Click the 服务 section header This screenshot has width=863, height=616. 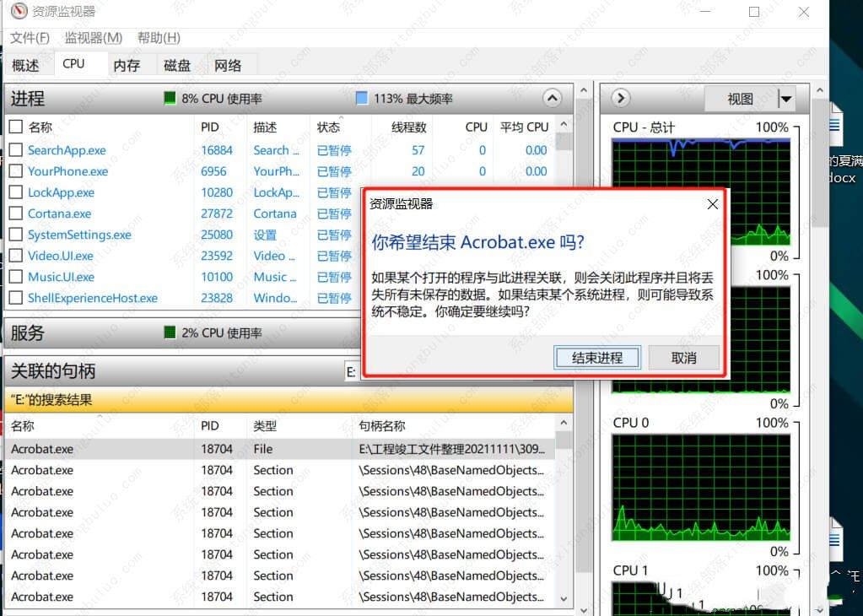coord(181,333)
